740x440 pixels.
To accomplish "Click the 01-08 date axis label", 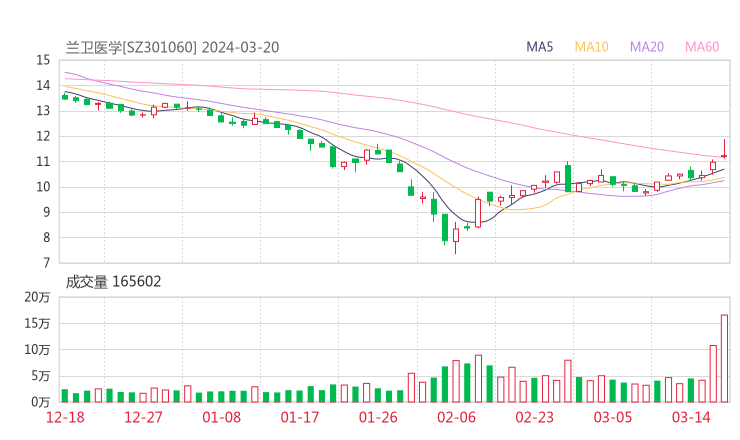I will click(221, 417).
